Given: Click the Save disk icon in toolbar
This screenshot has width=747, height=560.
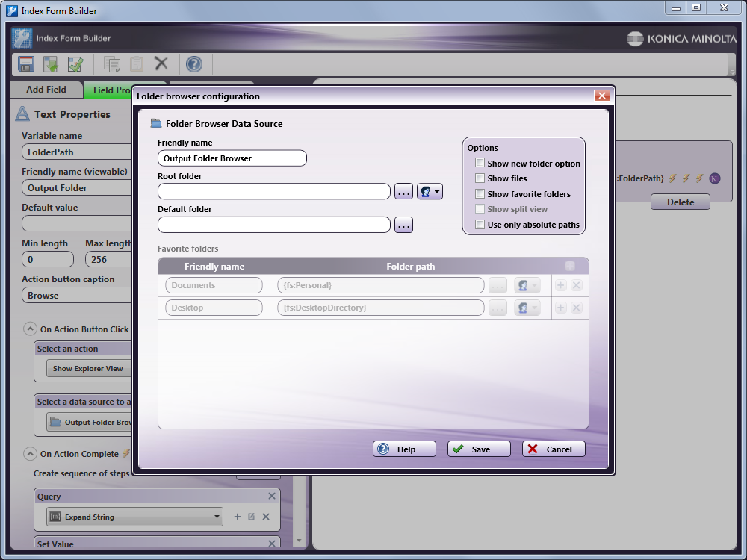Looking at the screenshot, I should pyautogui.click(x=25, y=63).
